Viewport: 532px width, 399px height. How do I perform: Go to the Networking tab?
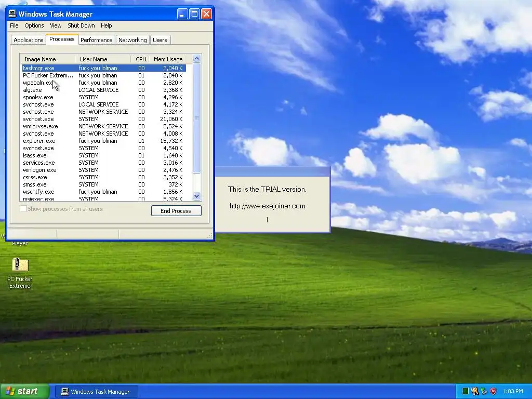click(x=132, y=39)
